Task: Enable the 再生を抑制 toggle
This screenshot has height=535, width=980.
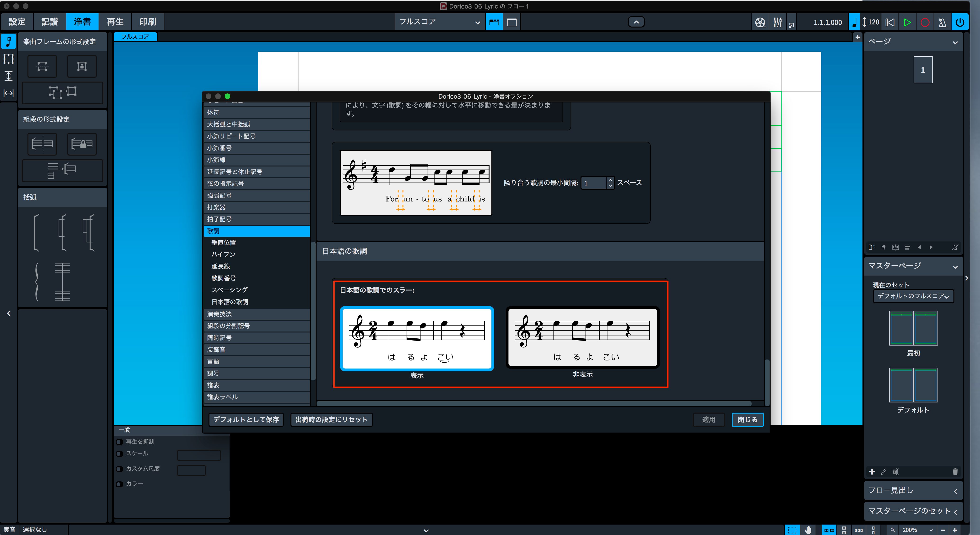Action: 119,442
